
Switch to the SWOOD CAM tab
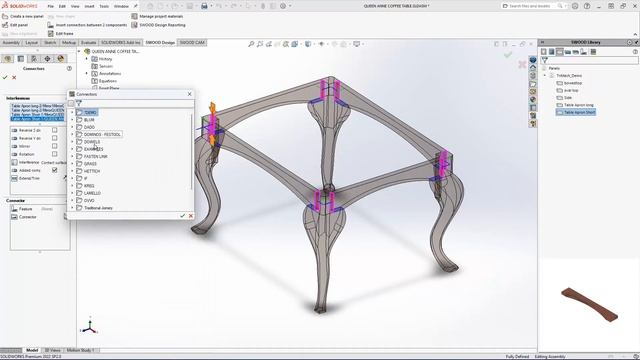tap(192, 42)
